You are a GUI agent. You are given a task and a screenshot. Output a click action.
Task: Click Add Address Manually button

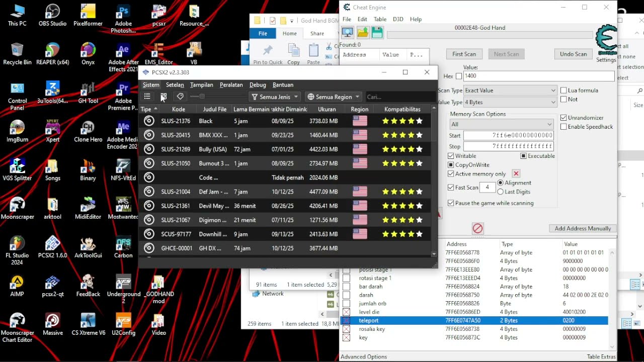coord(583,229)
